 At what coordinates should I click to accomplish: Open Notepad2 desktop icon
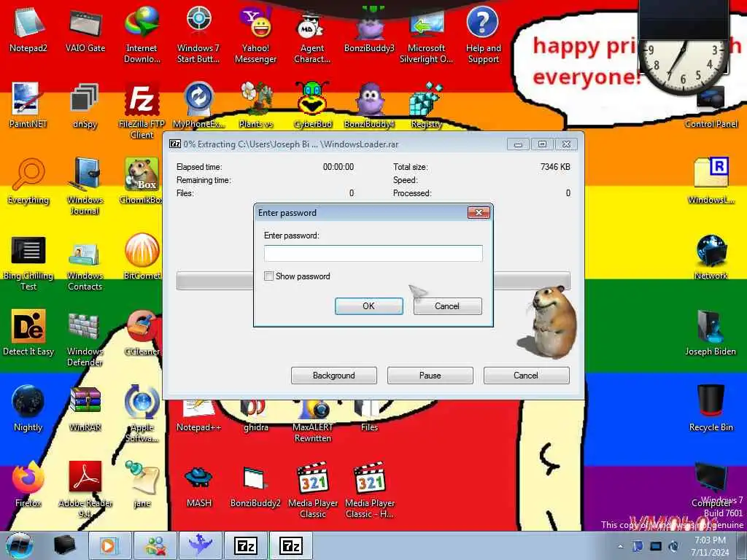28,31
